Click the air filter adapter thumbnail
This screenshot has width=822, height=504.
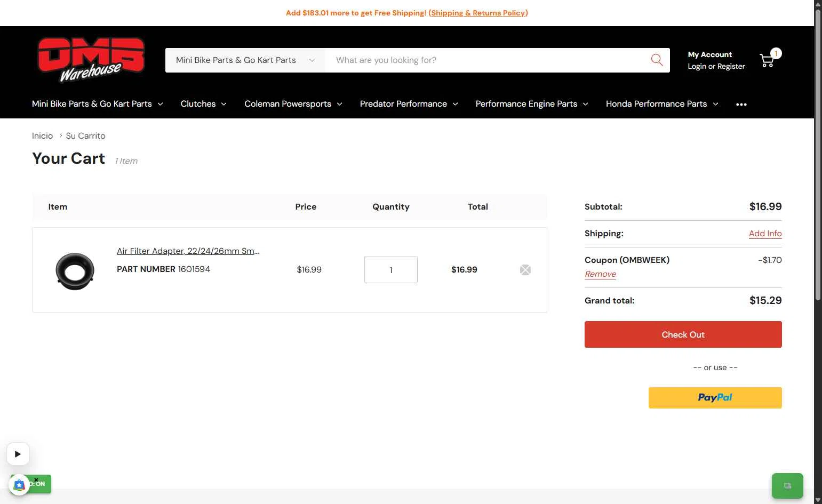click(75, 271)
